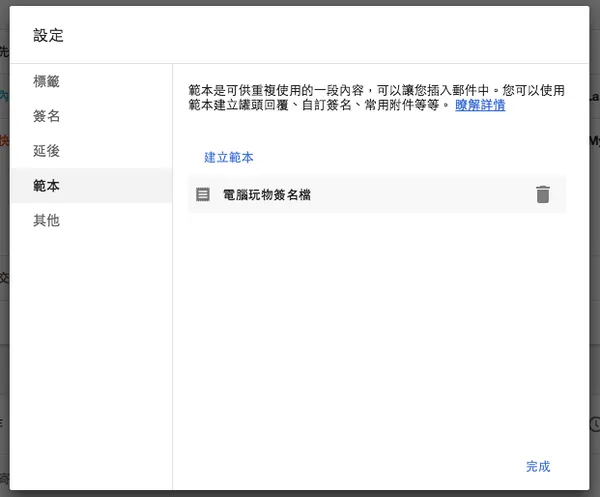Select the 延後 settings tab
Viewport: 600px width, 497px height.
coord(91,151)
